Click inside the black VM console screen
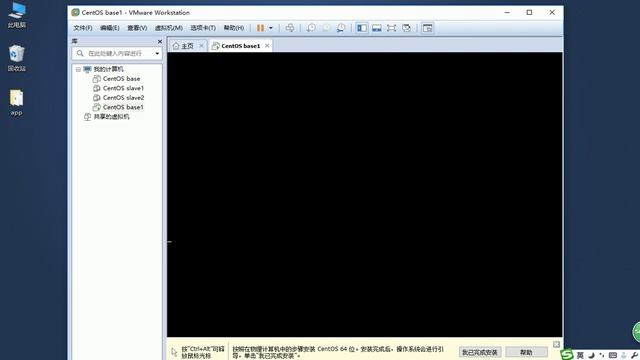640x360 pixels. click(365, 194)
